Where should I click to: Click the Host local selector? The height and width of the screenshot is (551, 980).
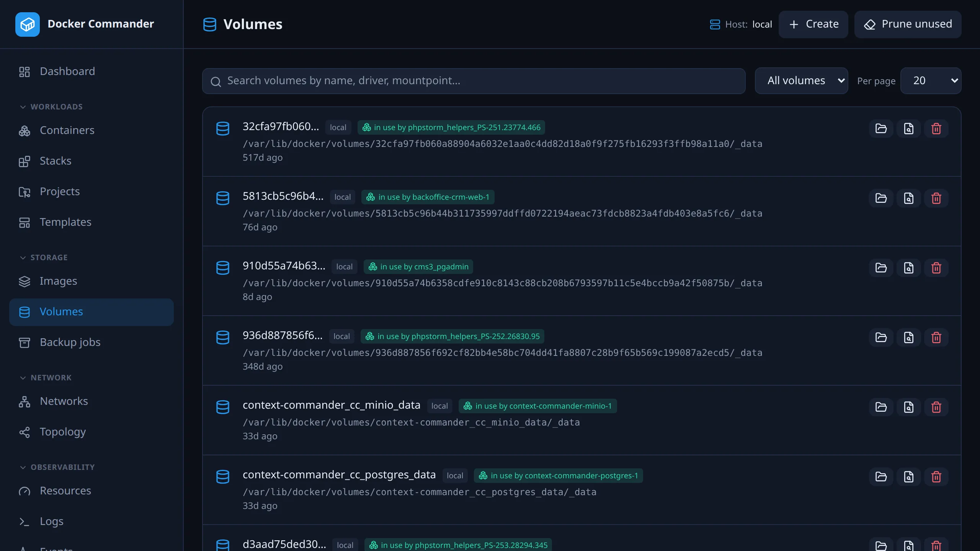741,24
